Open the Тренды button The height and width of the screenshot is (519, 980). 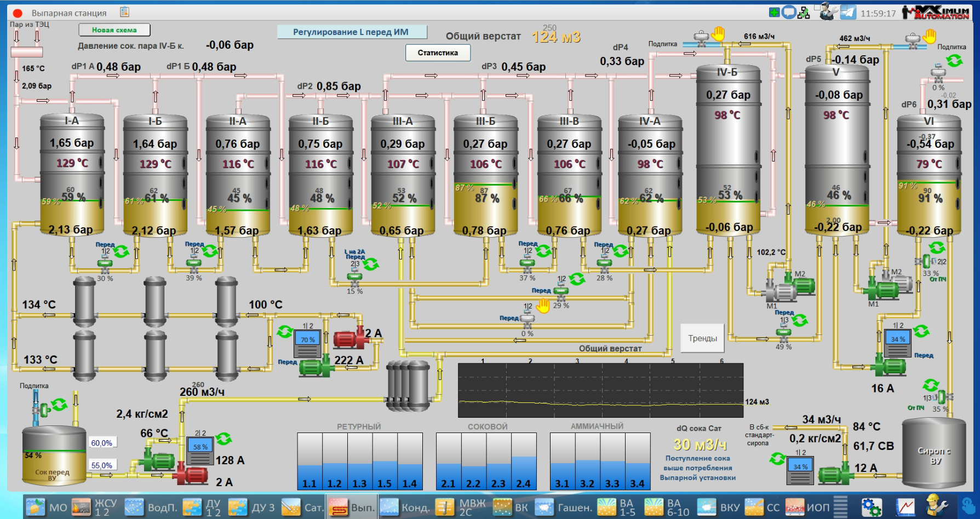pos(702,338)
